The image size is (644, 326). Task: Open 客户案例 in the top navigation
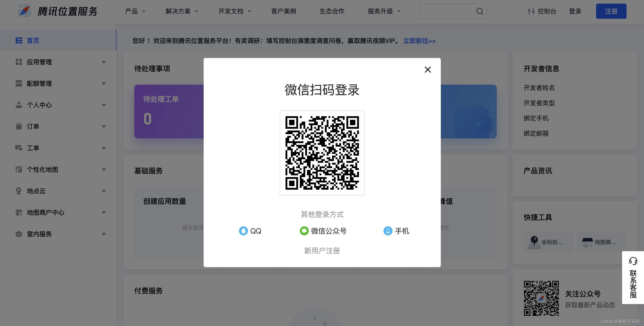click(x=284, y=11)
